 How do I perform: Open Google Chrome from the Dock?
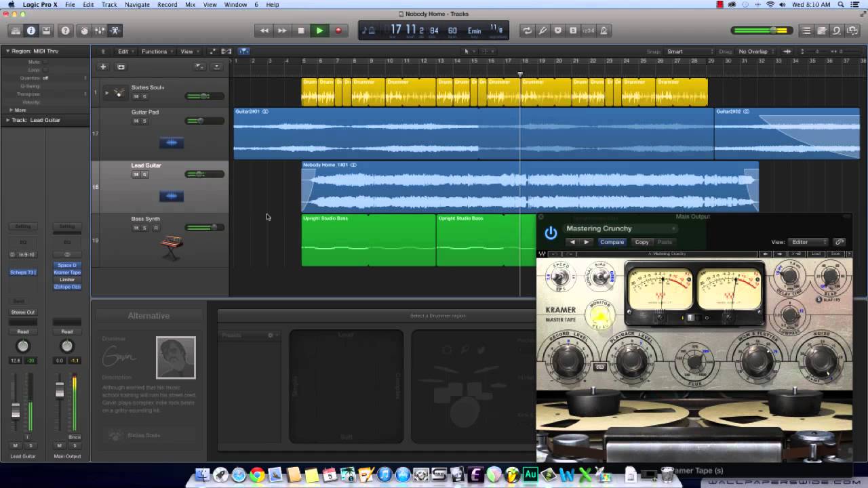click(x=256, y=475)
